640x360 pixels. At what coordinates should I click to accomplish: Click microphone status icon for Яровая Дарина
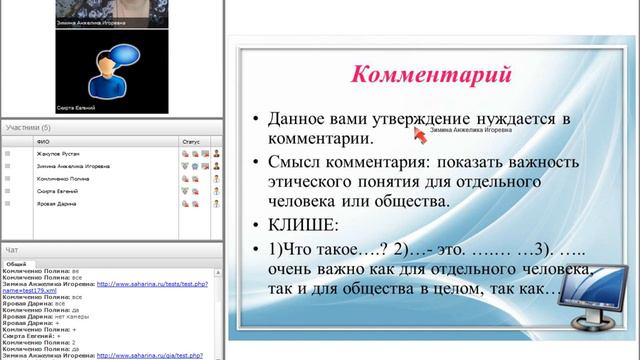click(185, 204)
